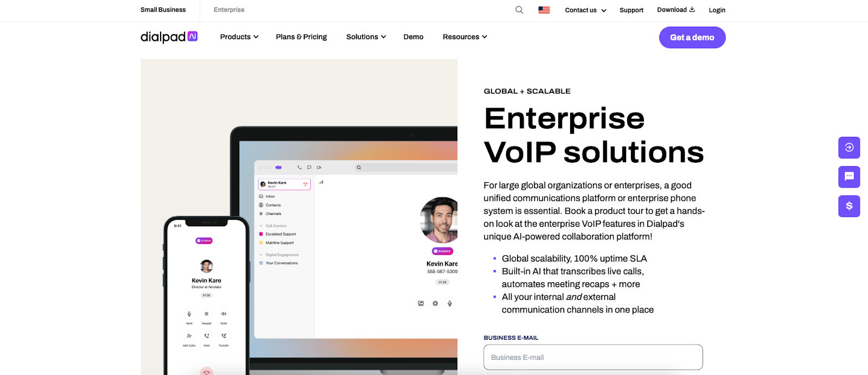Expand the Solutions dropdown menu

366,37
